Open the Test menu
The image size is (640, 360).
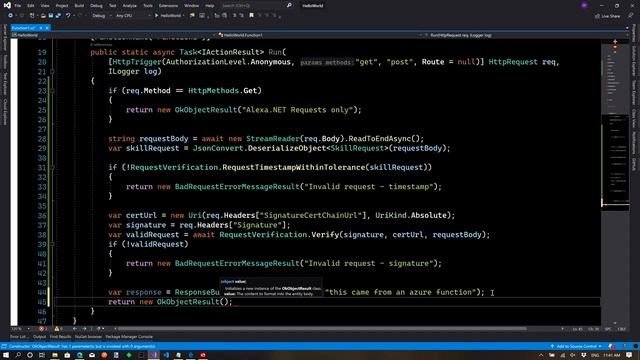pyautogui.click(x=113, y=6)
